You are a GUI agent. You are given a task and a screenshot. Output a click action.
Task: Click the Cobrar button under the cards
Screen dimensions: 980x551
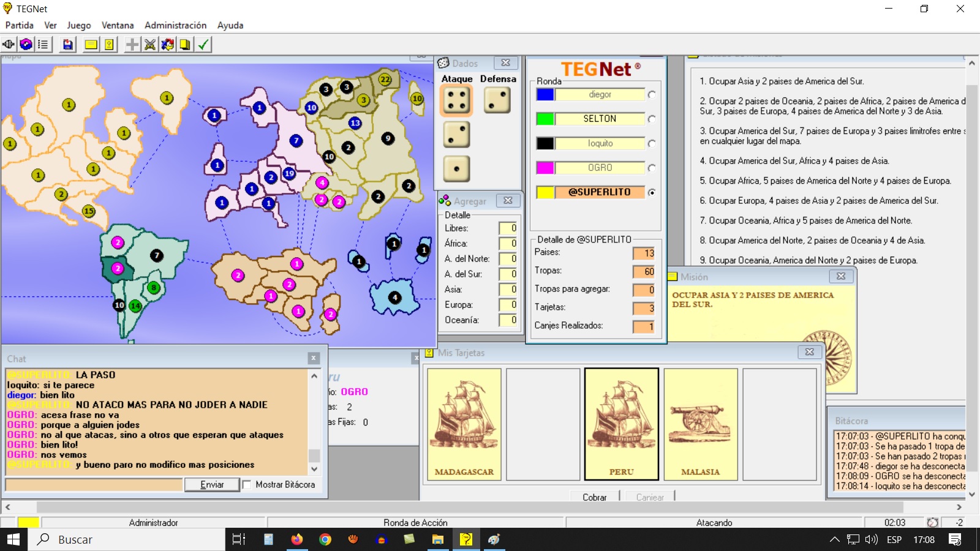coord(594,497)
